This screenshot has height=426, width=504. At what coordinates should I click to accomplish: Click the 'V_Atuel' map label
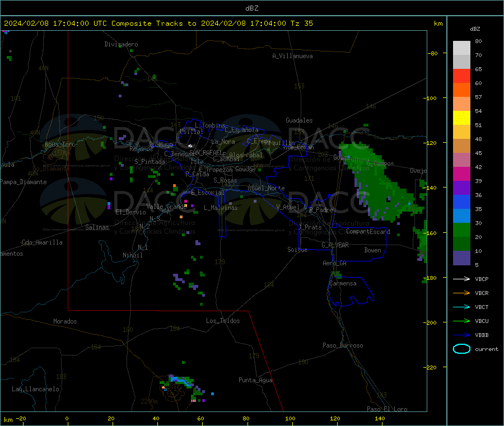(x=288, y=207)
